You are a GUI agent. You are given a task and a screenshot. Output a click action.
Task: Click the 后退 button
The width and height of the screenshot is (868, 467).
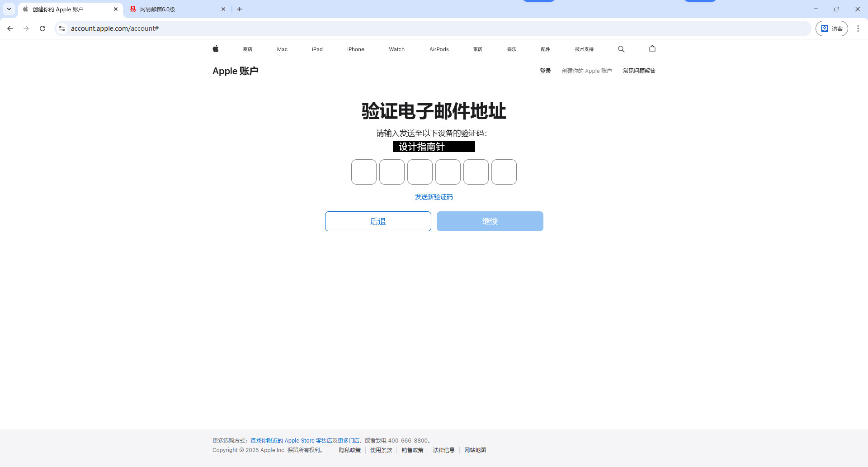pyautogui.click(x=378, y=221)
